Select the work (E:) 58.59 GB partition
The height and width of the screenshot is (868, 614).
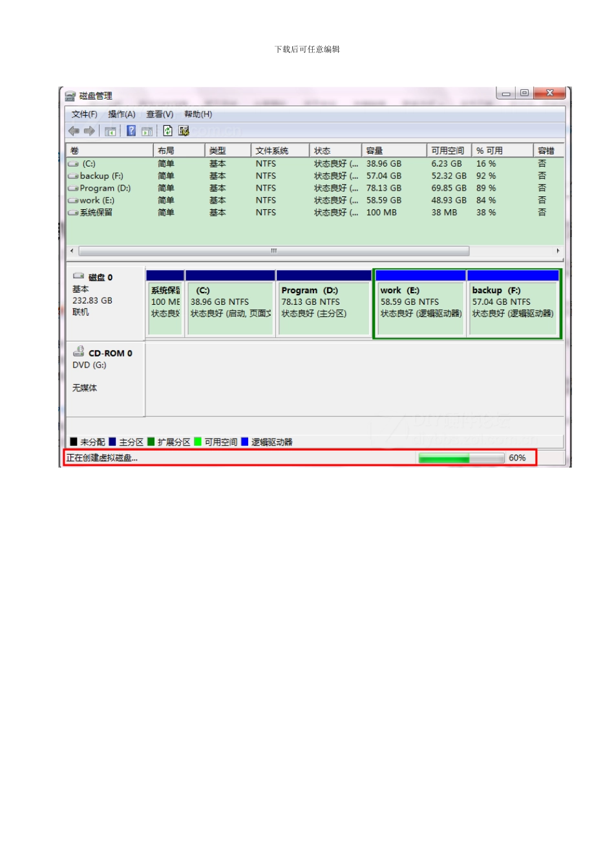click(420, 303)
